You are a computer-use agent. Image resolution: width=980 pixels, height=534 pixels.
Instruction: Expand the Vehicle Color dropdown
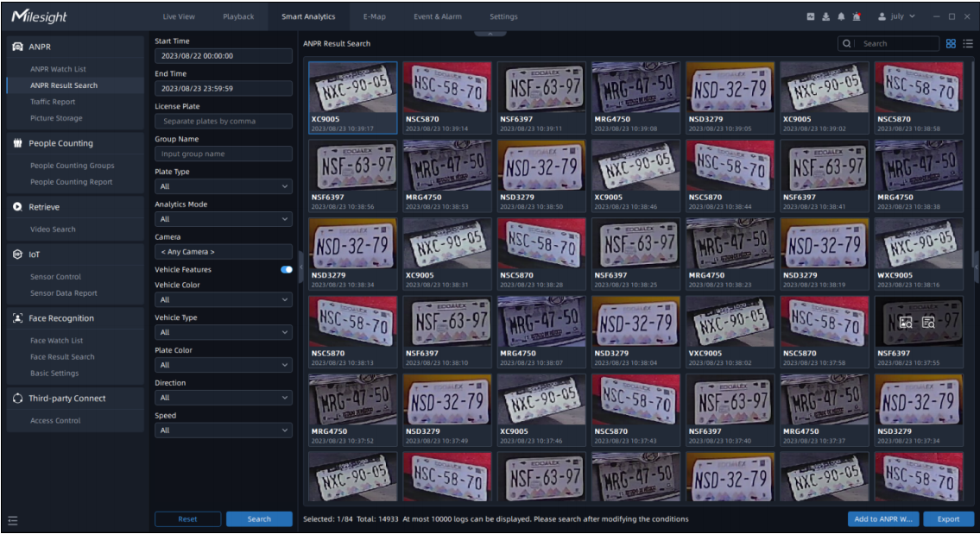tap(223, 300)
